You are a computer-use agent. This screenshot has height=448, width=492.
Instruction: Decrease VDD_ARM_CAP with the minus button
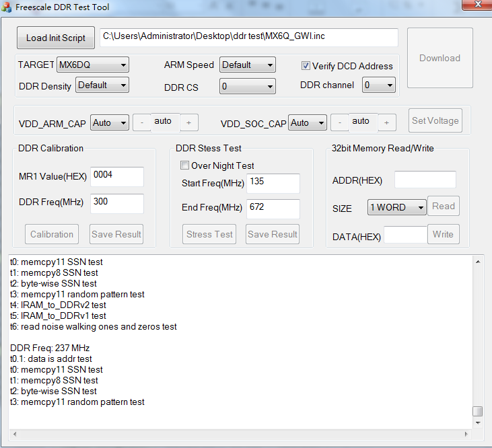[x=142, y=122]
